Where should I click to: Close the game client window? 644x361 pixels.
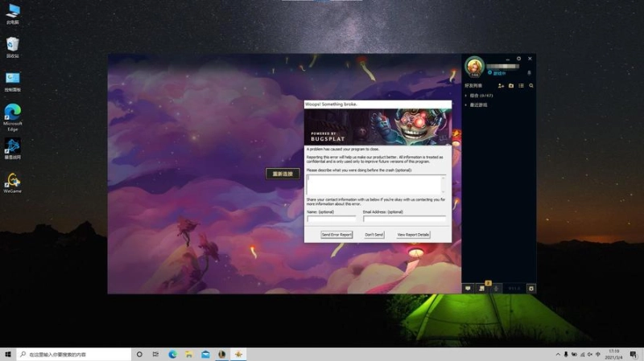[530, 59]
